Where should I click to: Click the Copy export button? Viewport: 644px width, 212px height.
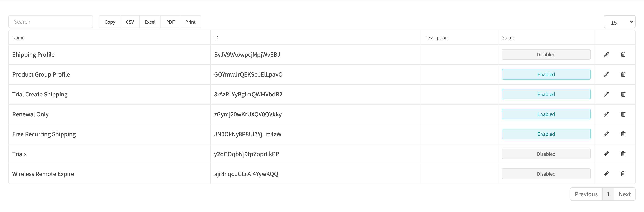point(110,22)
